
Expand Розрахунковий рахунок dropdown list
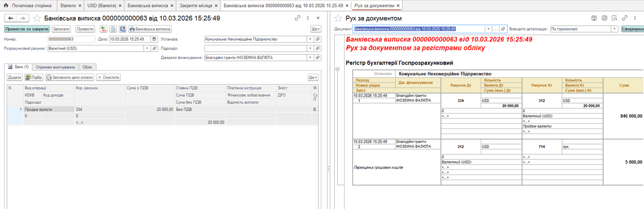coord(147,48)
